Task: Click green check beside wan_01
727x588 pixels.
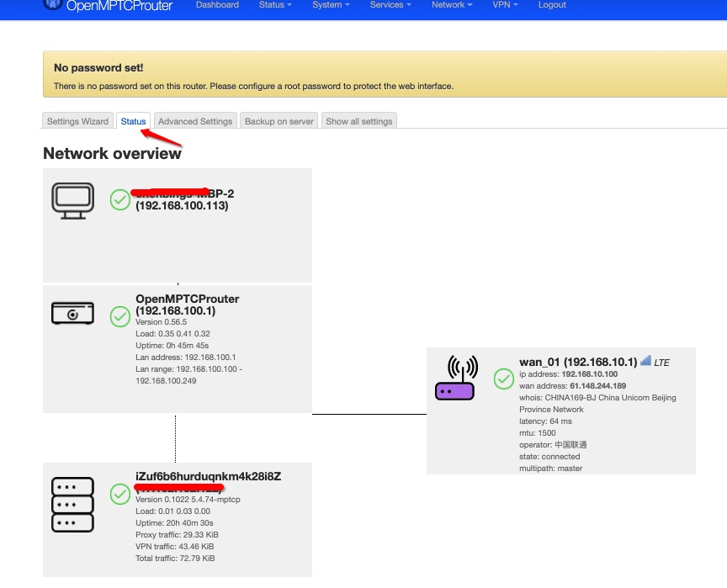Action: 503,379
